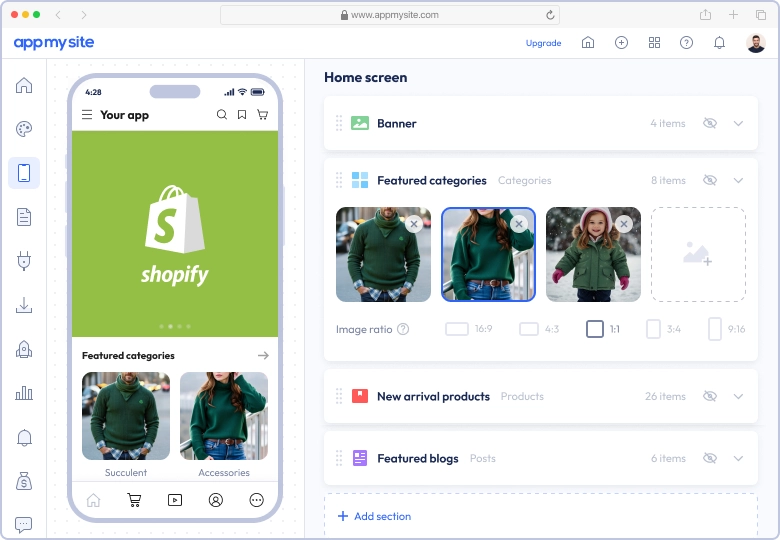This screenshot has height=540, width=780.
Task: Go back in the browser
Action: coord(58,15)
